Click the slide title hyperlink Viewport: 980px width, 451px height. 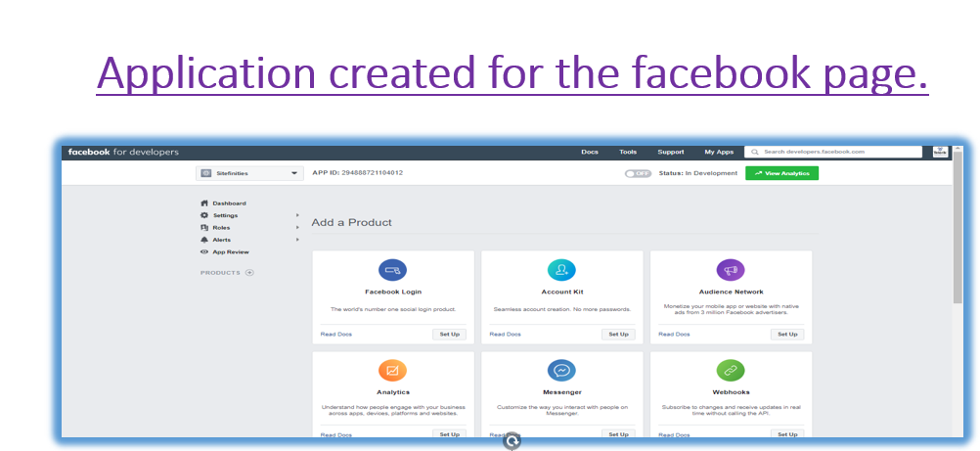512,72
